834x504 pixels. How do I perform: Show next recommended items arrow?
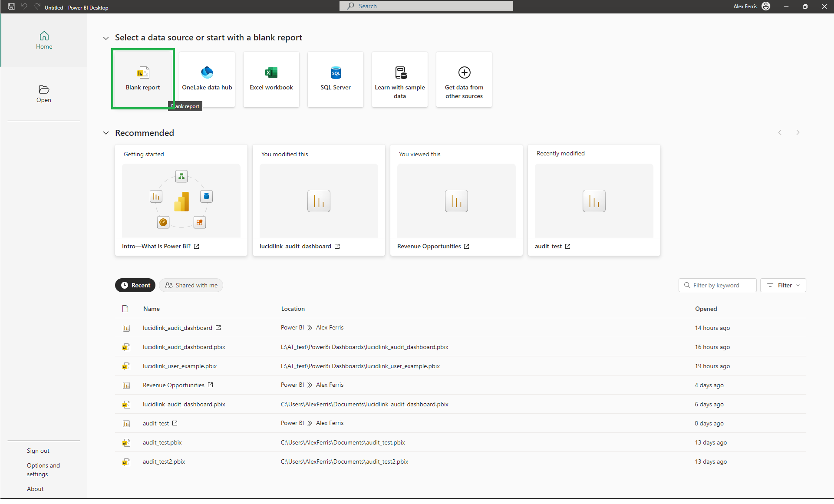click(798, 132)
